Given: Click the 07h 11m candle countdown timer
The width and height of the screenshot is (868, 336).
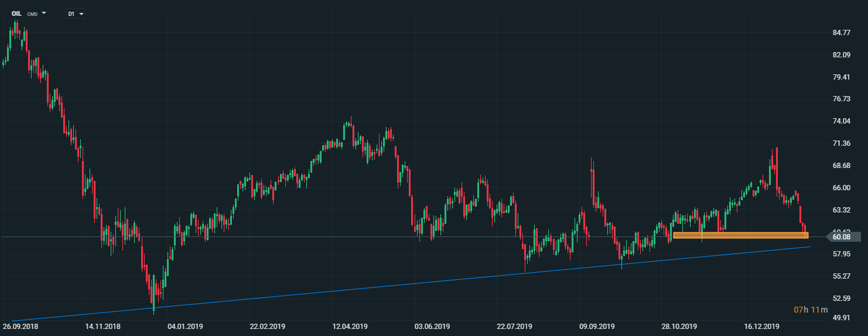Looking at the screenshot, I should [x=811, y=309].
